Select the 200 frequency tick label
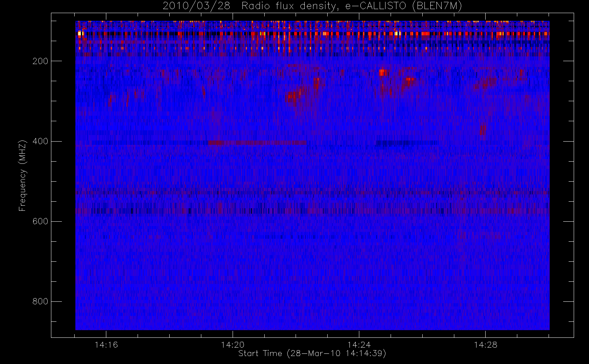The width and height of the screenshot is (589, 364). (x=40, y=61)
